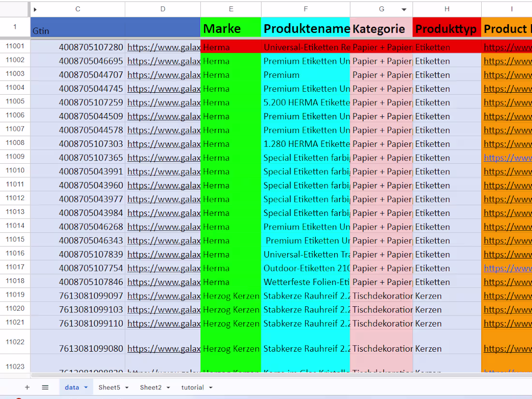Switch to the Sheet2 tab
Viewport: 532px width, 399px height.
click(x=151, y=387)
